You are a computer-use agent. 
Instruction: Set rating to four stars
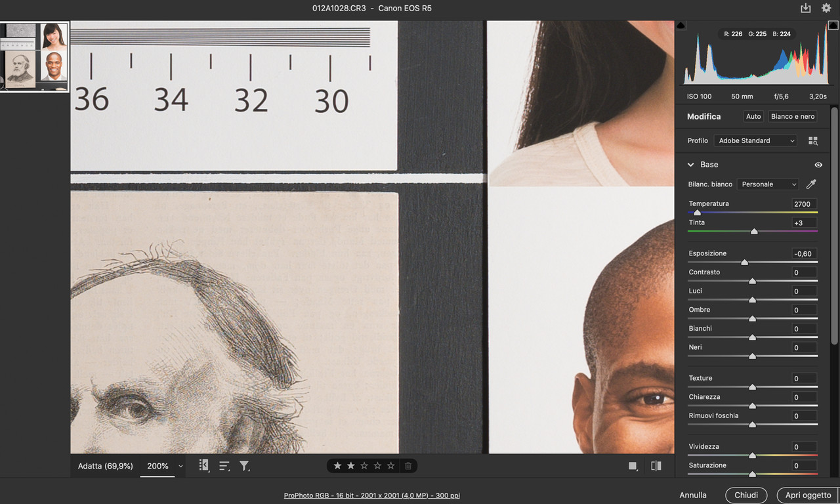pyautogui.click(x=377, y=466)
